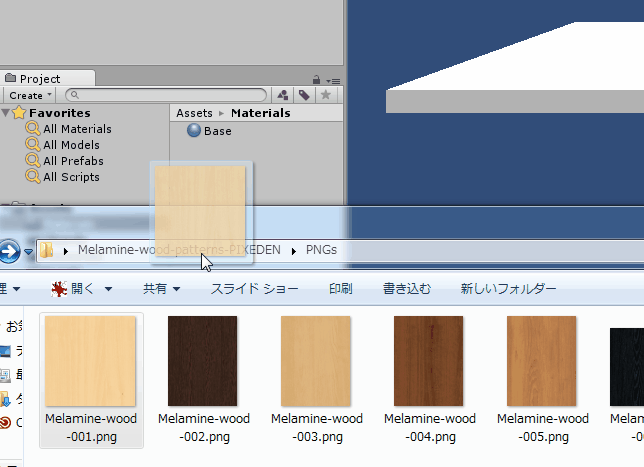Expand arrow before PNGs path segment
644x467 pixels.
(x=294, y=251)
